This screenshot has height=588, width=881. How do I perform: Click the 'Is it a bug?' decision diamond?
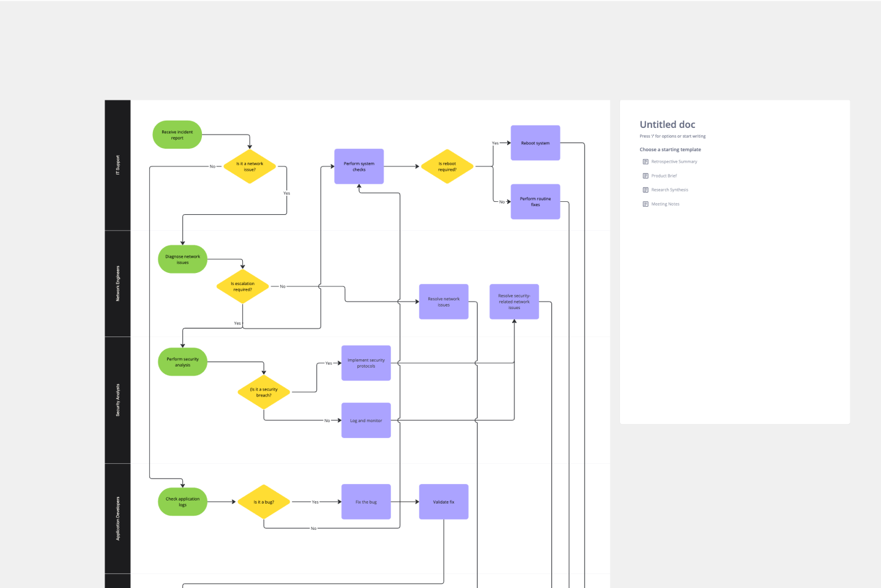pos(264,502)
